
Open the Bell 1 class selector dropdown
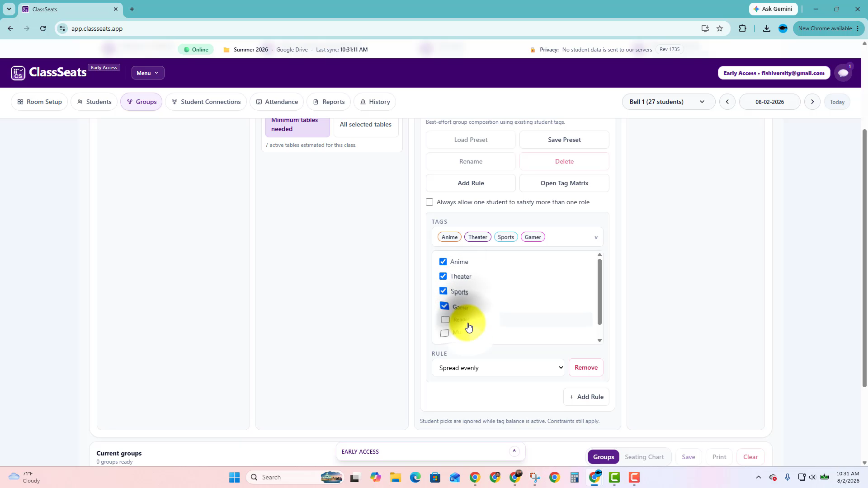[669, 102]
